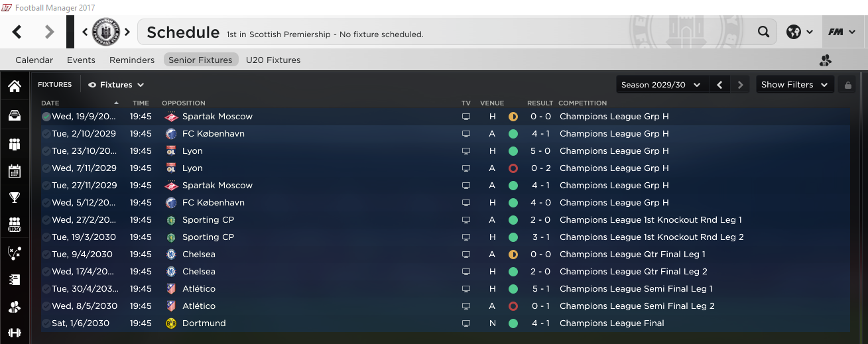Image resolution: width=868 pixels, height=344 pixels.
Task: Expand the Fixtures view dropdown
Action: point(116,85)
